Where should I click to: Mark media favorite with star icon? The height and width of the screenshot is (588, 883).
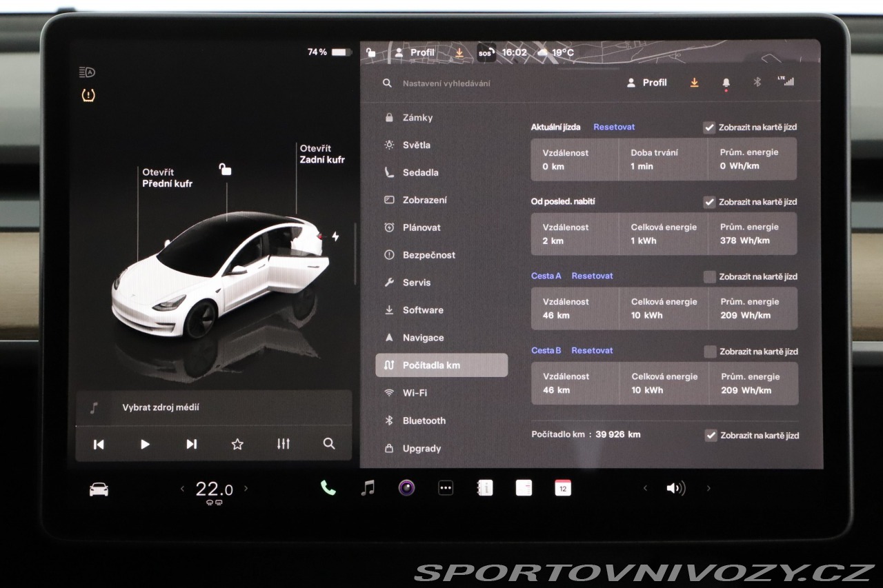pyautogui.click(x=237, y=444)
